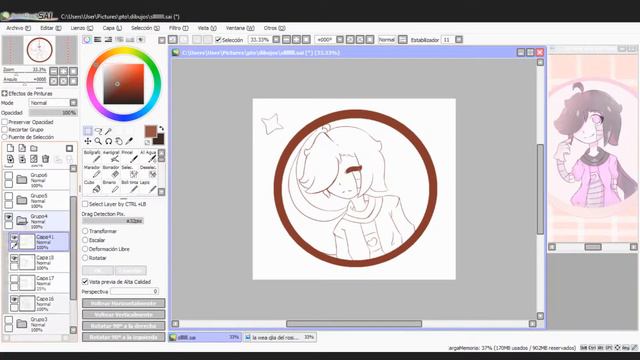Create a new layer folder
Screen dimensions: 640x360
[x=34, y=148]
